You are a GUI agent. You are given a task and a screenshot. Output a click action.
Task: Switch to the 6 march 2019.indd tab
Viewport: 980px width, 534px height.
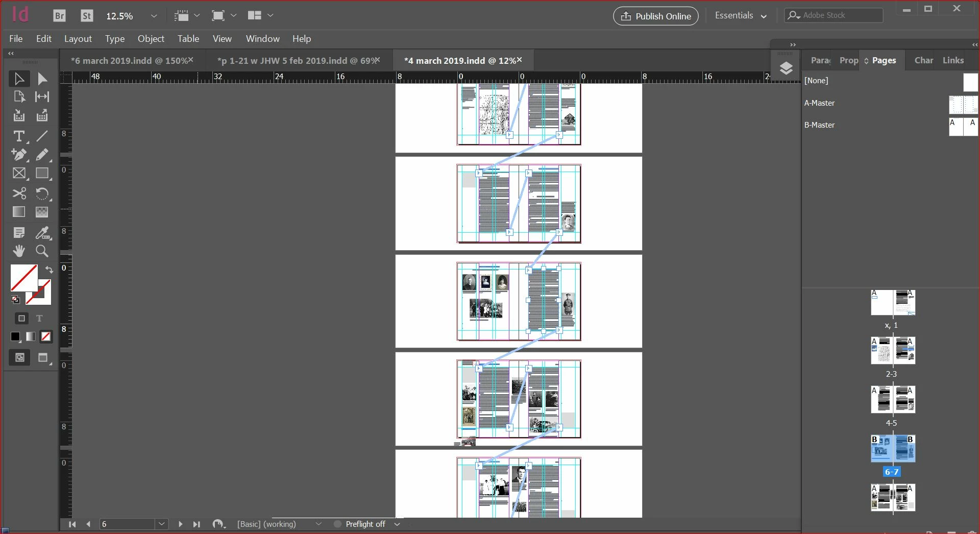coord(132,61)
